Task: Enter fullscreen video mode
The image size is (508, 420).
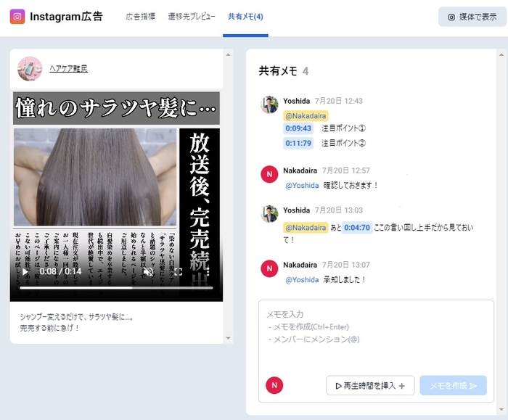Action: coord(178,272)
